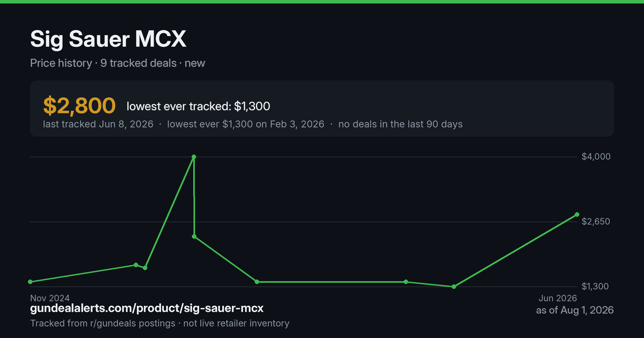The height and width of the screenshot is (338, 644).
Task: Select the final $2,800 data point
Action: click(577, 215)
